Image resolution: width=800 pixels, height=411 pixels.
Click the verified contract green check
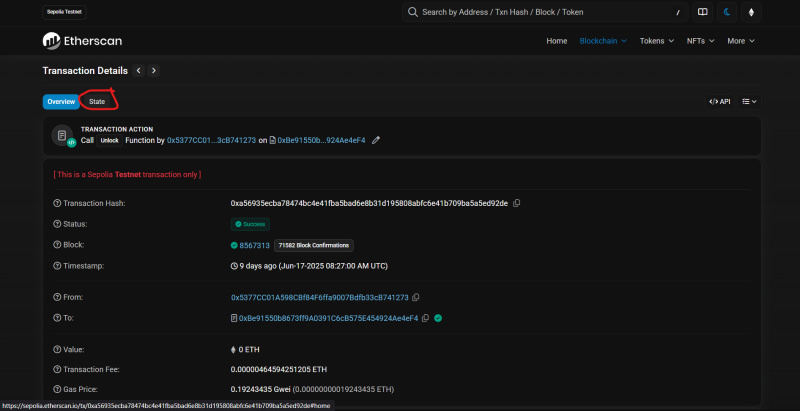[438, 318]
